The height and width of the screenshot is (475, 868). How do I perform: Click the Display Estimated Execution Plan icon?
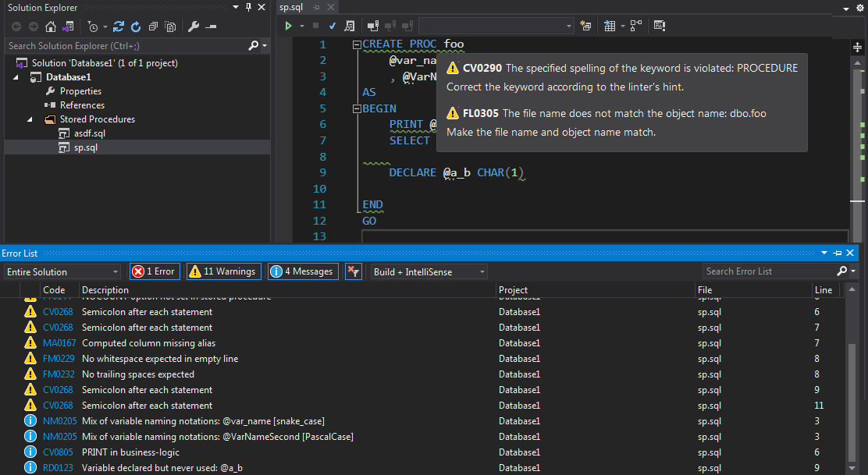click(x=349, y=26)
